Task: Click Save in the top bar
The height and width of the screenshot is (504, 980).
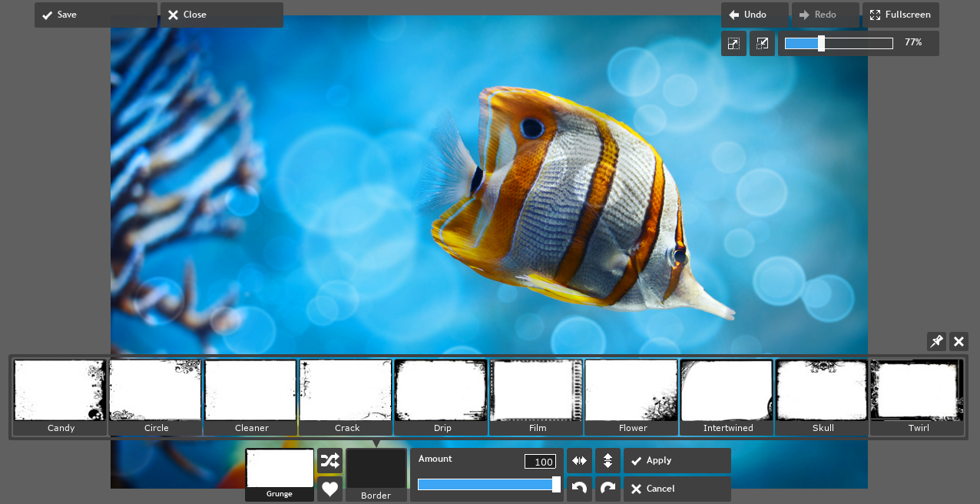Action: coord(95,15)
